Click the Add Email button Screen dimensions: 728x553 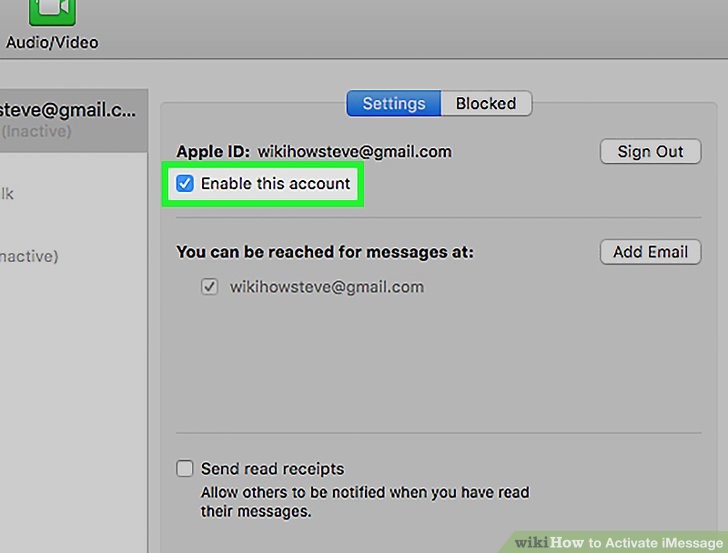[x=650, y=252]
